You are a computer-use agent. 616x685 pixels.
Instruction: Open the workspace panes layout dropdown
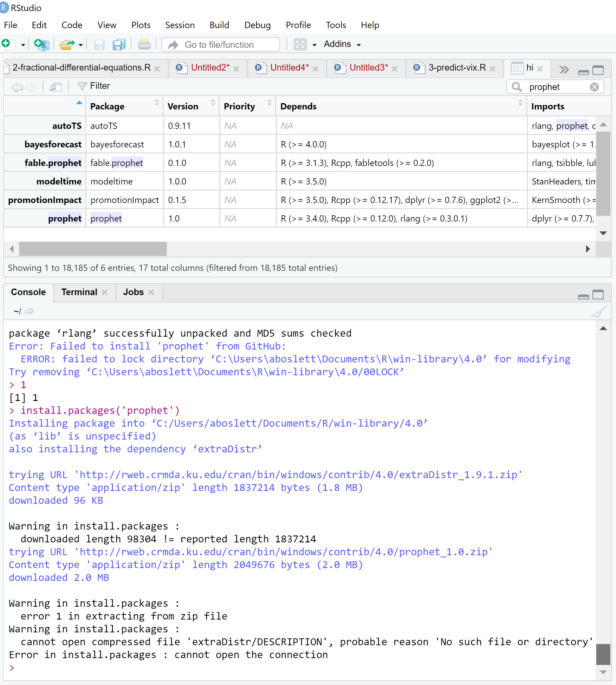(299, 44)
